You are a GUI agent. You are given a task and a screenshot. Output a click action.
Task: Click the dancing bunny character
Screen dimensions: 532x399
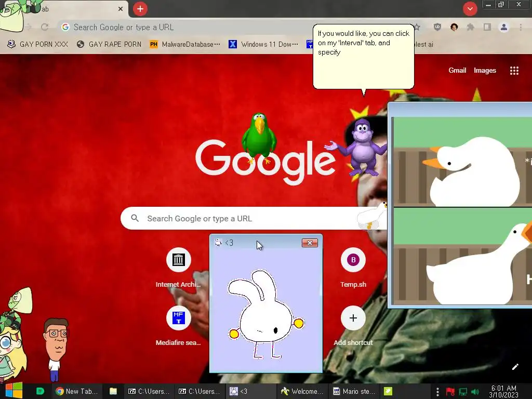pos(265,314)
